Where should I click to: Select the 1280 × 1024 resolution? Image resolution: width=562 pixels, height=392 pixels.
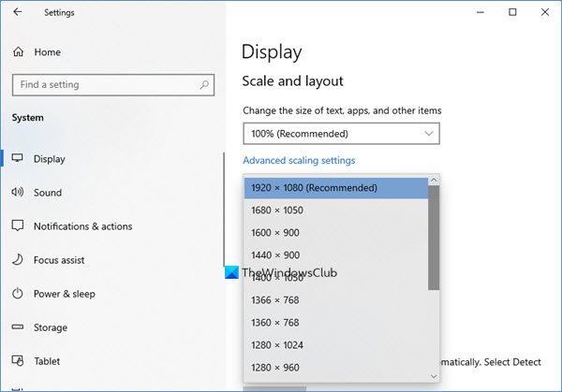(277, 345)
